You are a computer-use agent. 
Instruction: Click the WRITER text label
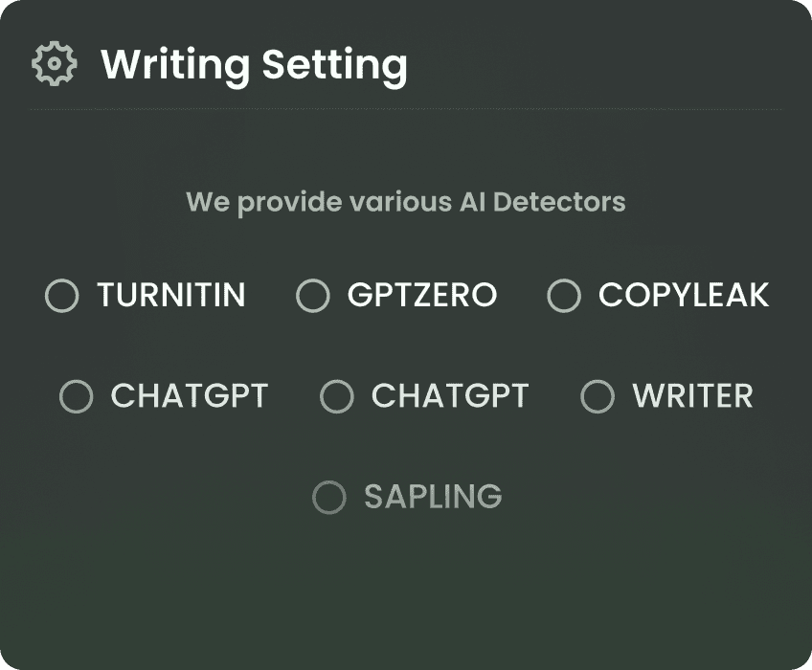(693, 396)
